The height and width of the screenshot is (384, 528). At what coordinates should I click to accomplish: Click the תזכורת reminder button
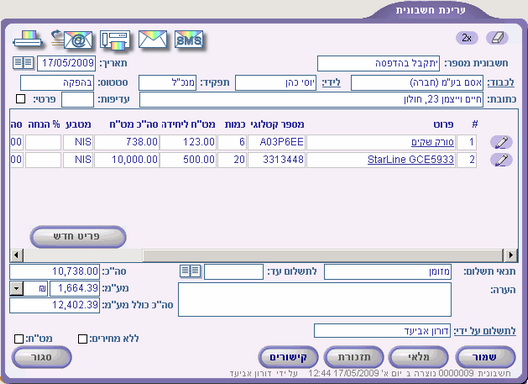354,357
